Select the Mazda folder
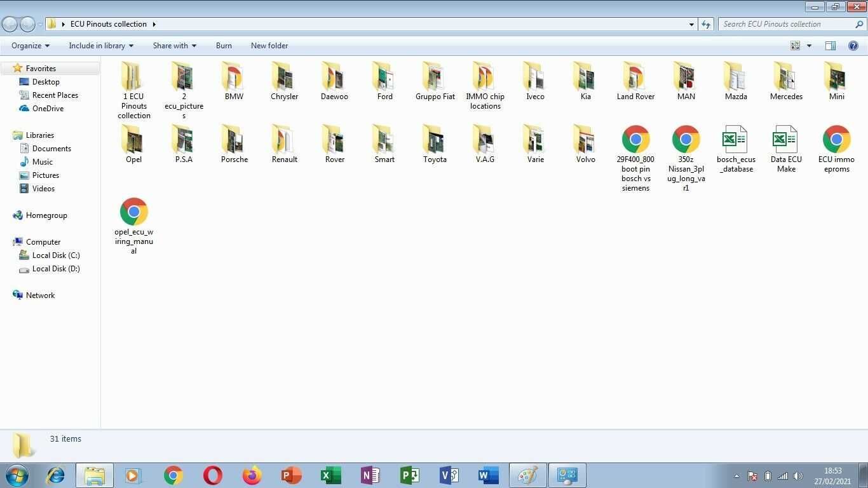868x488 pixels. click(736, 81)
